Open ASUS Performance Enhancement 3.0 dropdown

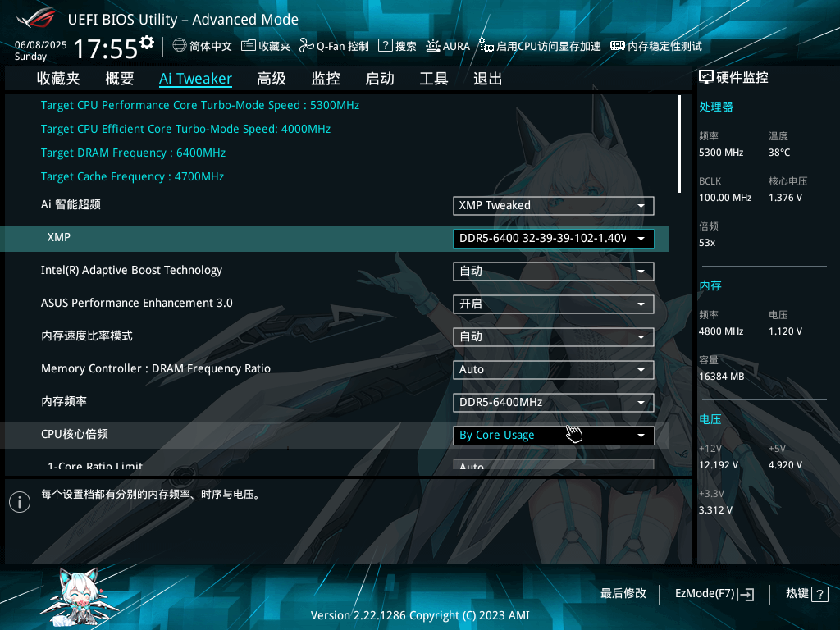(554, 304)
